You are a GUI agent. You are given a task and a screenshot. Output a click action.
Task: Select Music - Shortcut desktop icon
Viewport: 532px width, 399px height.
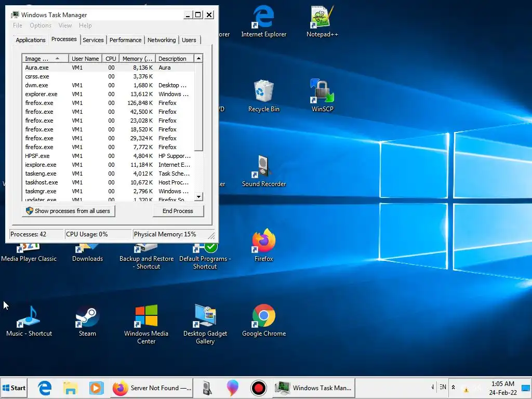tap(29, 320)
